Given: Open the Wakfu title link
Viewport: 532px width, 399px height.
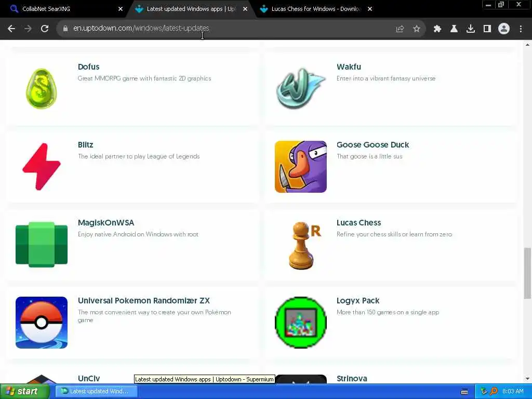Looking at the screenshot, I should (349, 67).
